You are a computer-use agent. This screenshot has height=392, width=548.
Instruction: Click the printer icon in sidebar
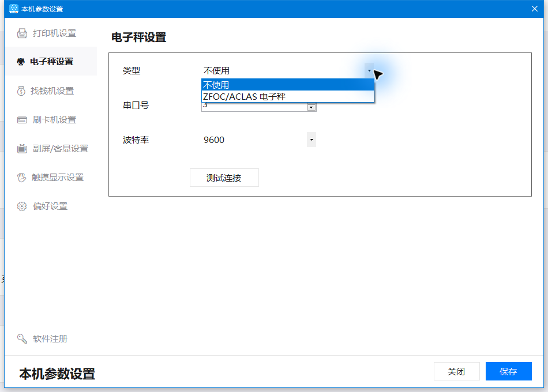pos(22,33)
